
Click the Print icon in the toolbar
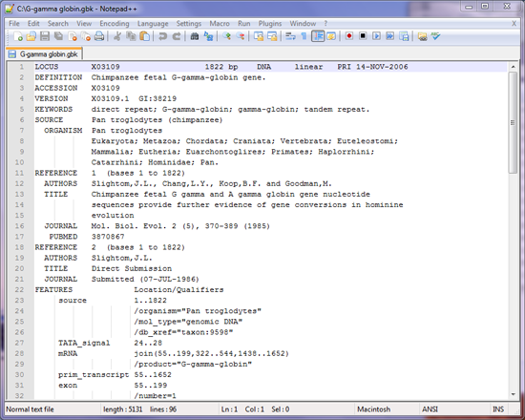pos(99,36)
